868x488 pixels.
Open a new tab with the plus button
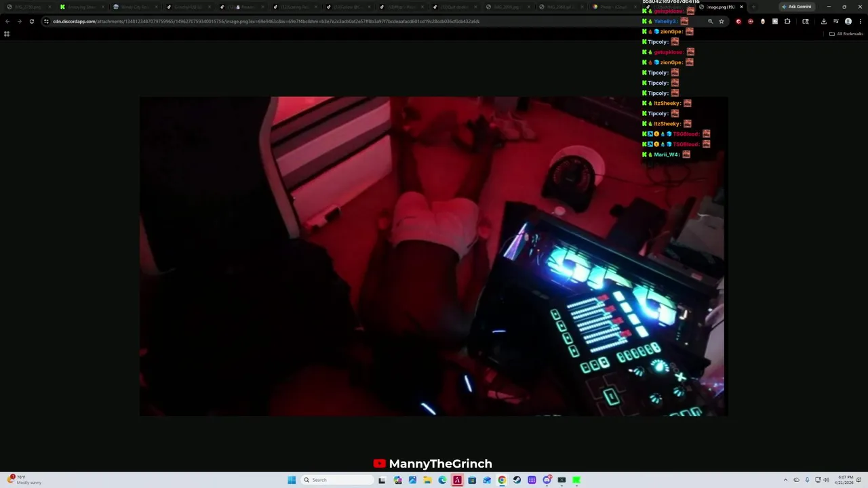(753, 7)
